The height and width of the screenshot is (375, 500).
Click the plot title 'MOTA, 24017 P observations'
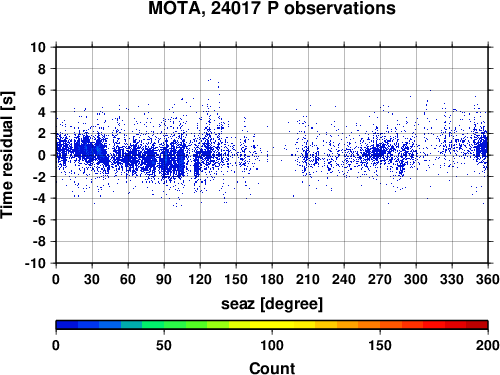[x=272, y=8]
